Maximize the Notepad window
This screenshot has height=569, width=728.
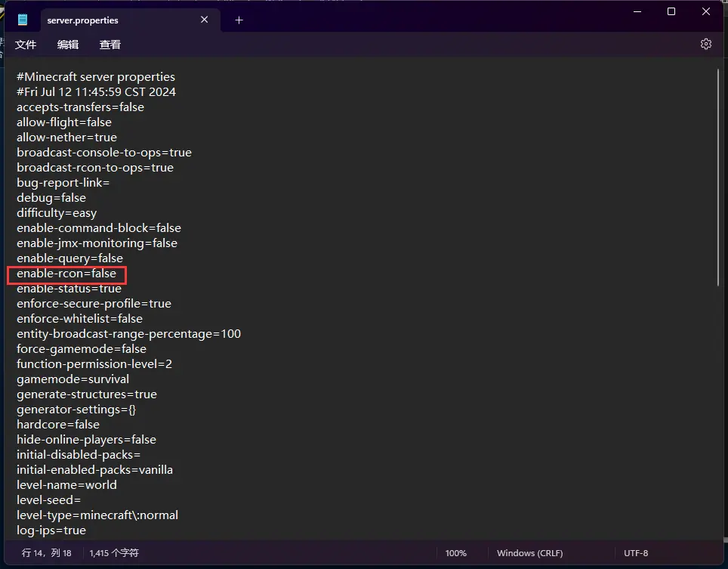(671, 12)
